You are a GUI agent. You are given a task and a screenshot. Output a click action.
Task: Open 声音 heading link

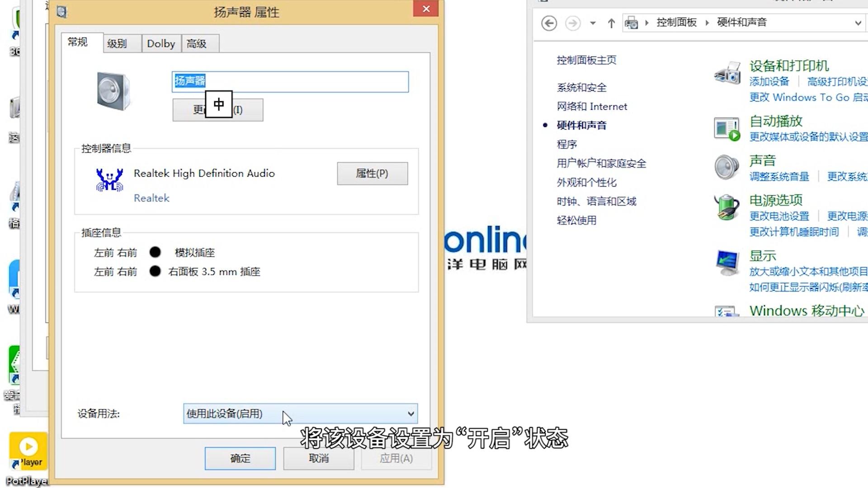[762, 160]
